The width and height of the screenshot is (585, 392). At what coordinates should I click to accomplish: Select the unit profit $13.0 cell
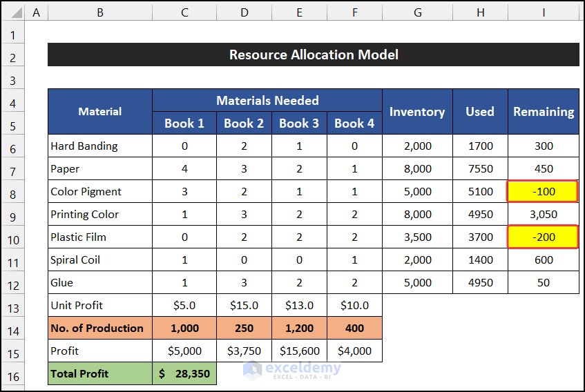click(299, 305)
